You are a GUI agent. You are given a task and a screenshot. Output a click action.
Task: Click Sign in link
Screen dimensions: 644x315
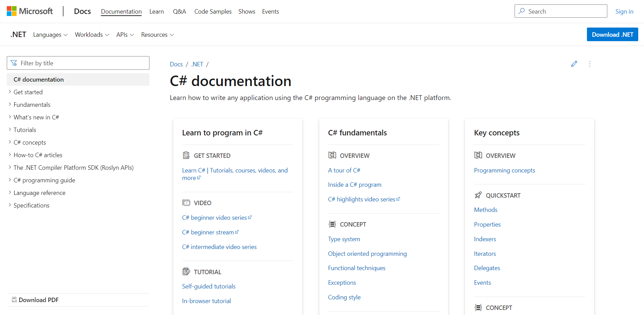click(624, 12)
